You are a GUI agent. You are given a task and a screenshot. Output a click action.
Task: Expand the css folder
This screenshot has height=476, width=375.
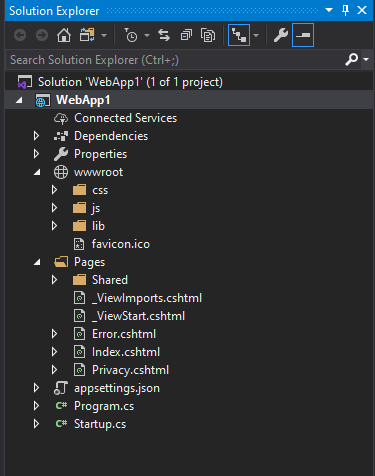(x=54, y=190)
